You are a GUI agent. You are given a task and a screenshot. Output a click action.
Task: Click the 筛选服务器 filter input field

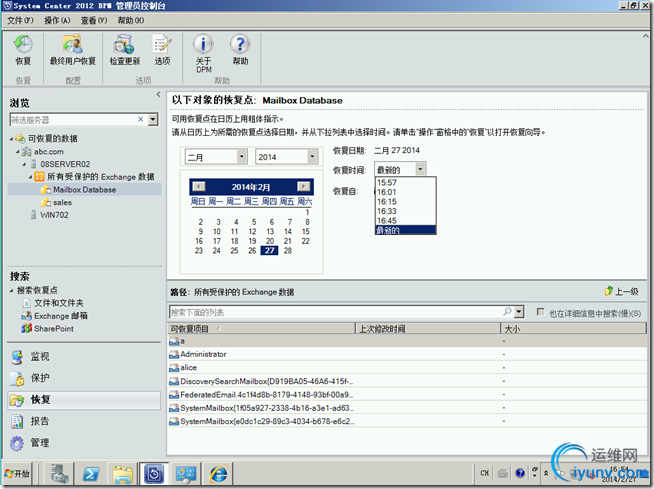tap(73, 120)
